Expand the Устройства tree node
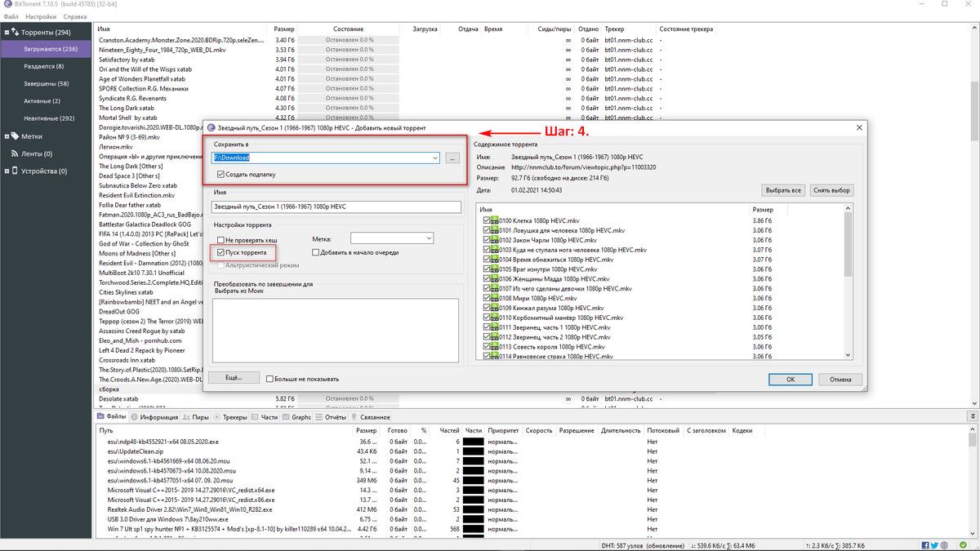The height and width of the screenshot is (551, 980). [7, 171]
